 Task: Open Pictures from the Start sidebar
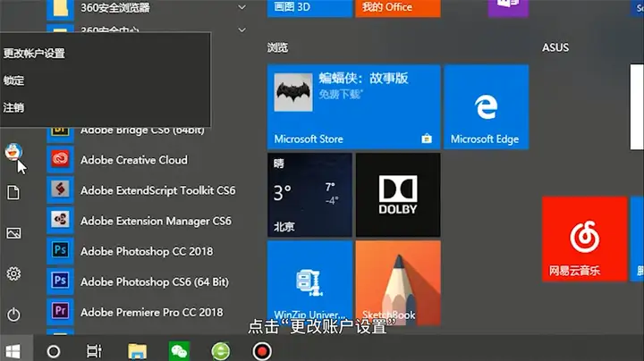(13, 233)
